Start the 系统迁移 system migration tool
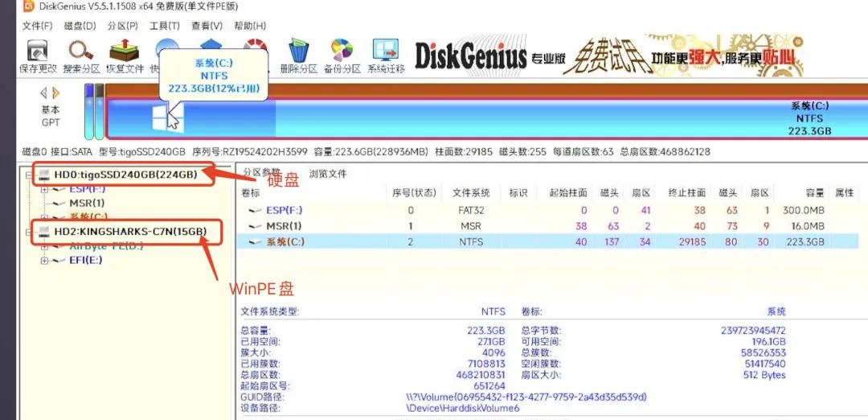The image size is (868, 420). [386, 51]
